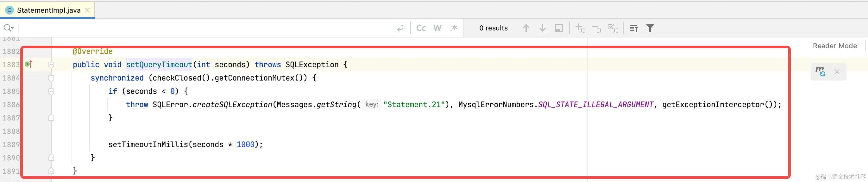Go to next search occurrence arrow
Image resolution: width=868 pixels, height=182 pixels.
(x=543, y=28)
